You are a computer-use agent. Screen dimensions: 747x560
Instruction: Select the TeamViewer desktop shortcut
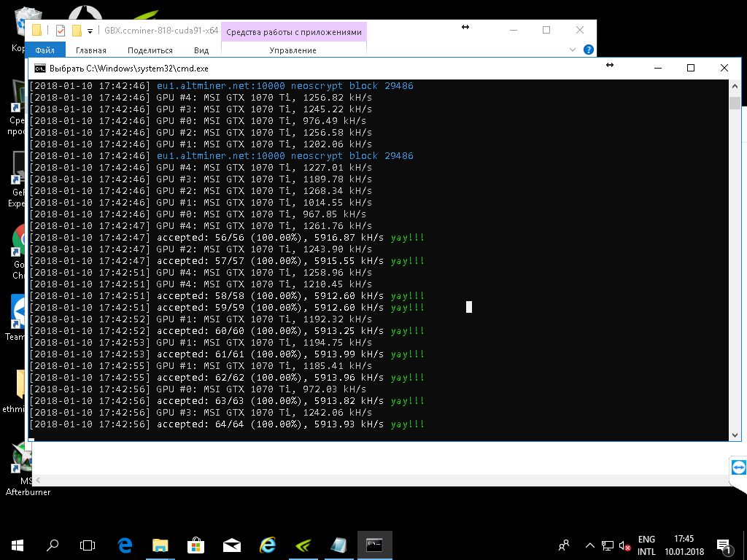(x=17, y=318)
